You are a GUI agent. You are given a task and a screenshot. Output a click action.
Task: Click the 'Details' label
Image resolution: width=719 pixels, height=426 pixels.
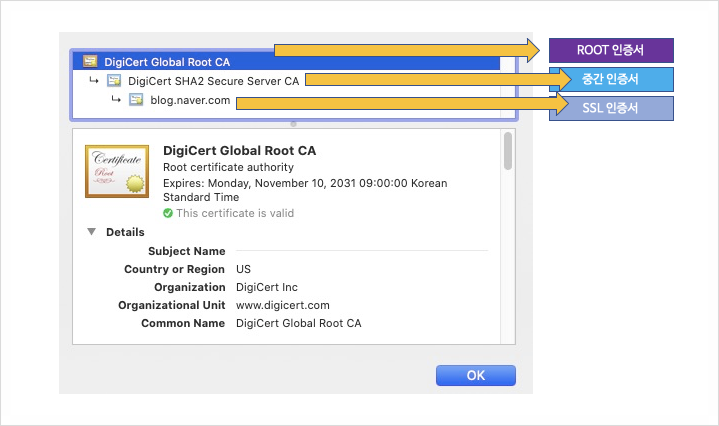(x=125, y=232)
